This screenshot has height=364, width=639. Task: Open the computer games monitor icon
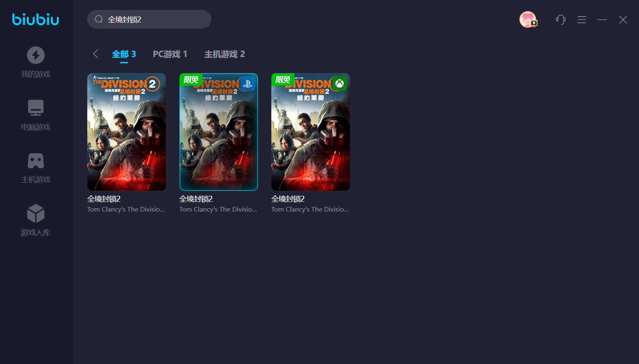coord(36,108)
